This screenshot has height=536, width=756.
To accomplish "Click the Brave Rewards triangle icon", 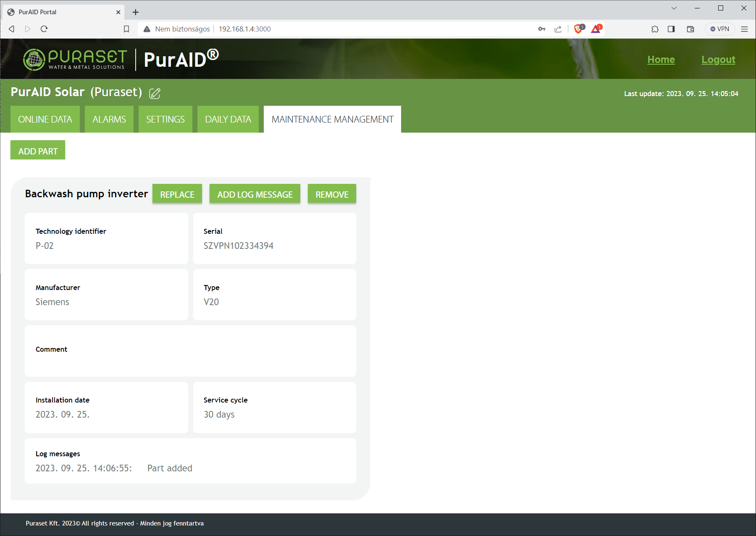I will [596, 29].
